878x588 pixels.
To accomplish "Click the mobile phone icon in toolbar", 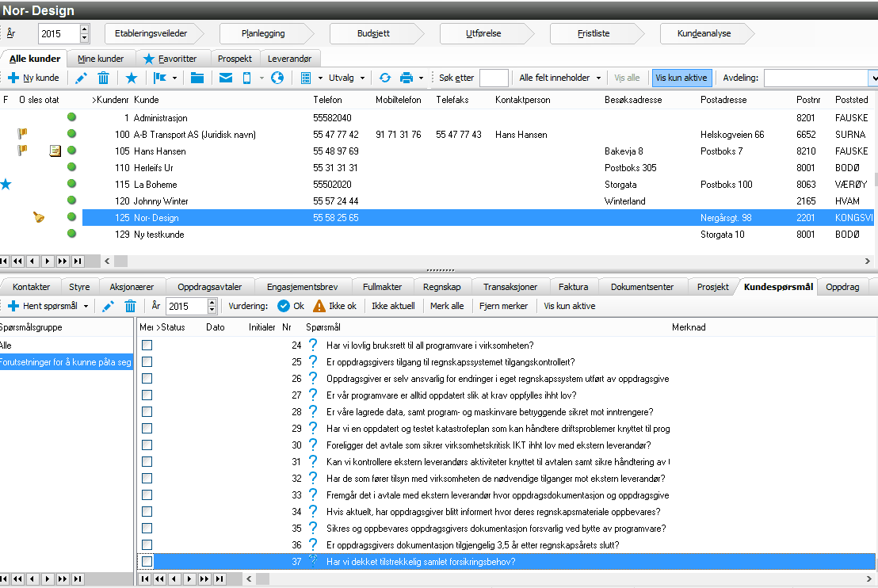I will tap(247, 78).
